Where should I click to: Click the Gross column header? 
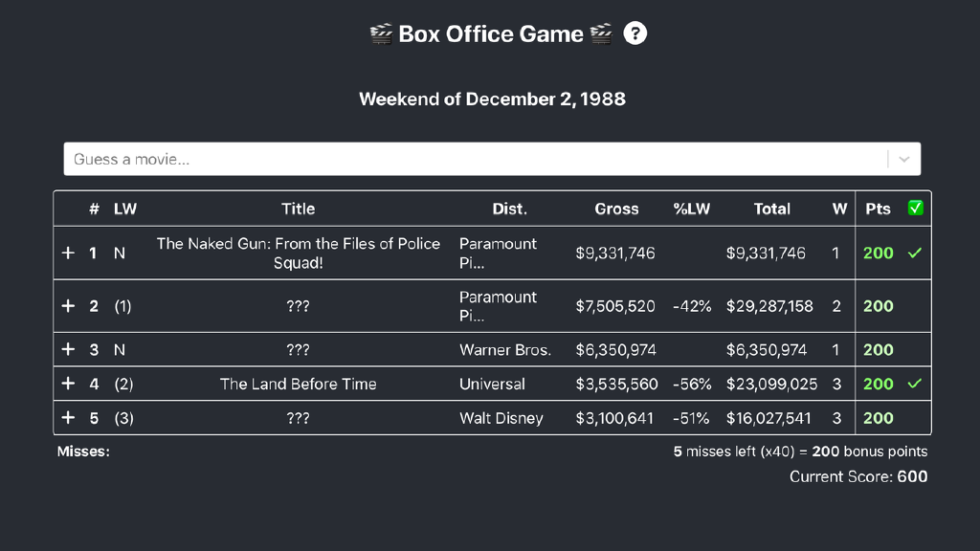point(616,209)
